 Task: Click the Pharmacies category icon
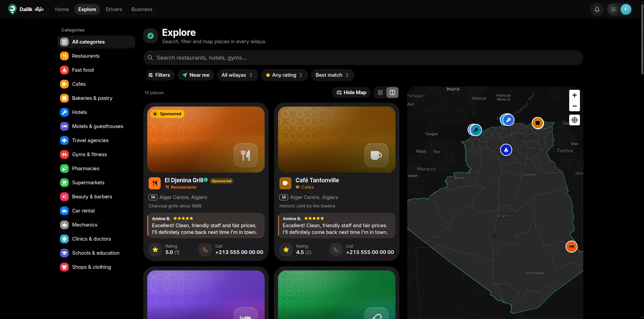(x=64, y=169)
